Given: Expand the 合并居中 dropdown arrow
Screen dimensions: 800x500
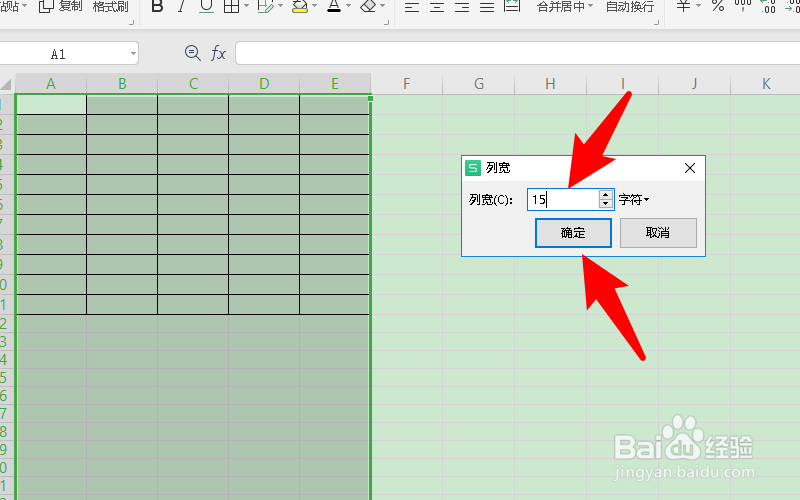Looking at the screenshot, I should click(x=591, y=6).
